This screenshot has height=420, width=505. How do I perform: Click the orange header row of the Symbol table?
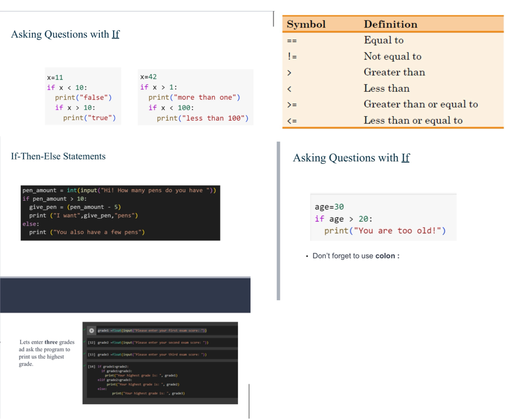(x=393, y=24)
